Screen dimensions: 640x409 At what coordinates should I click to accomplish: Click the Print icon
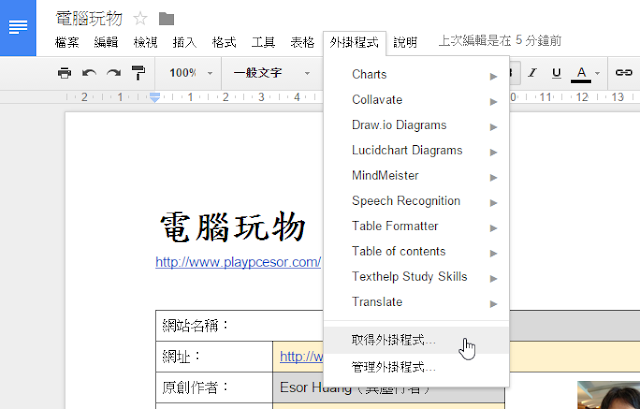coord(64,73)
